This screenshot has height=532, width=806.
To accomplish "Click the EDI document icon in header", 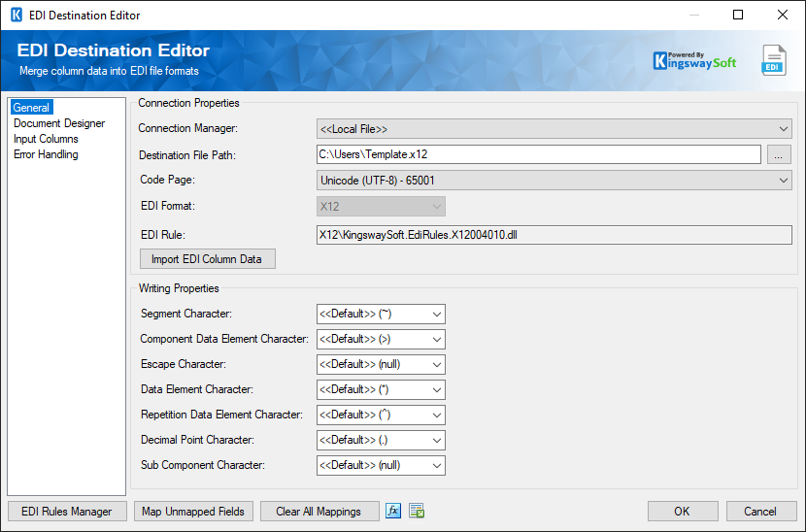I will pyautogui.click(x=774, y=60).
